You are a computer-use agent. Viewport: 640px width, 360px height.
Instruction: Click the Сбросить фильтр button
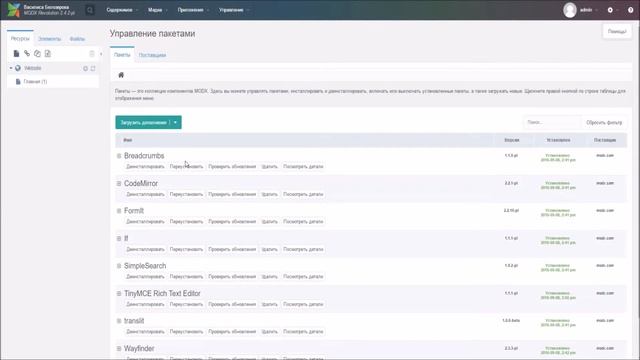pyautogui.click(x=604, y=122)
